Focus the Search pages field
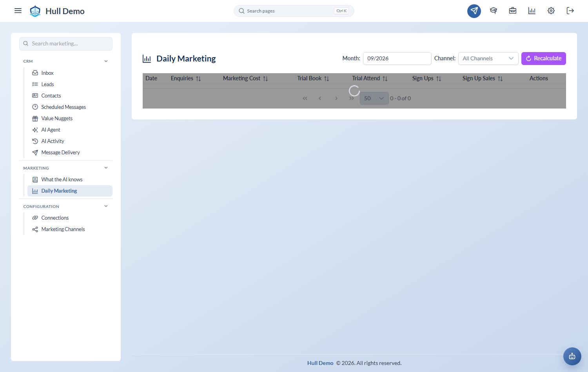Image resolution: width=588 pixels, height=372 pixels. [294, 11]
